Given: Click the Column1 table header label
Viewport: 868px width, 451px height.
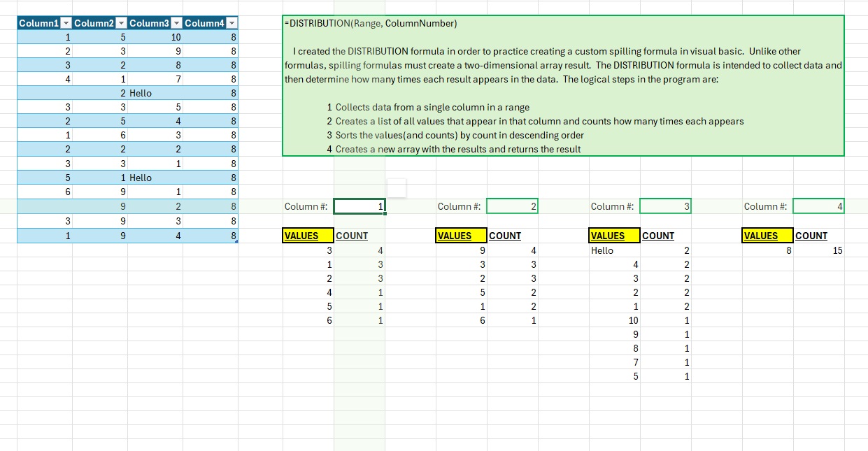Looking at the screenshot, I should point(39,24).
